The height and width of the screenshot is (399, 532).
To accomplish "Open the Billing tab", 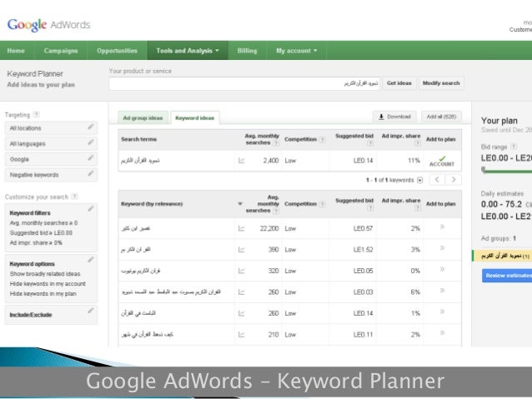I will (247, 51).
